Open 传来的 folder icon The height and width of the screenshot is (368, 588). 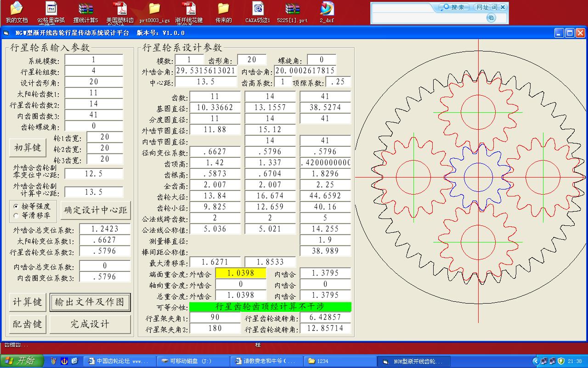(223, 12)
